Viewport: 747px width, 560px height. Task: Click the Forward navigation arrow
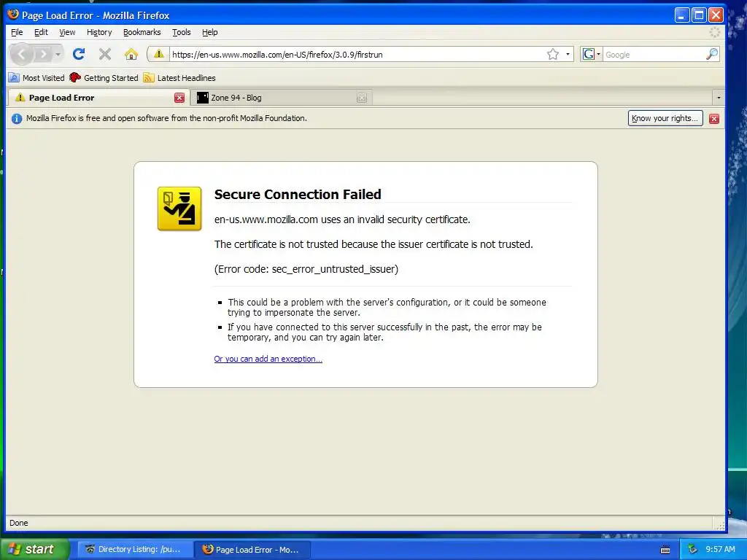(x=43, y=54)
